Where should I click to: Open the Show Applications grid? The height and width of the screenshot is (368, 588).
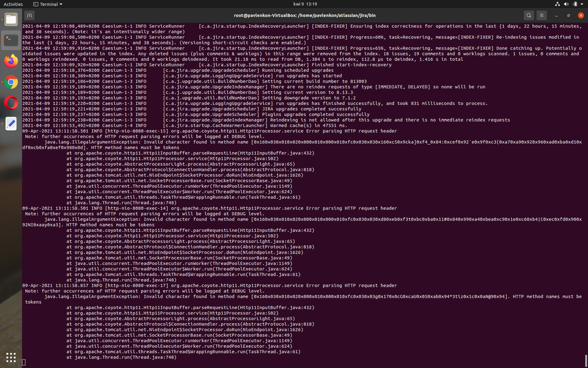(x=10, y=357)
